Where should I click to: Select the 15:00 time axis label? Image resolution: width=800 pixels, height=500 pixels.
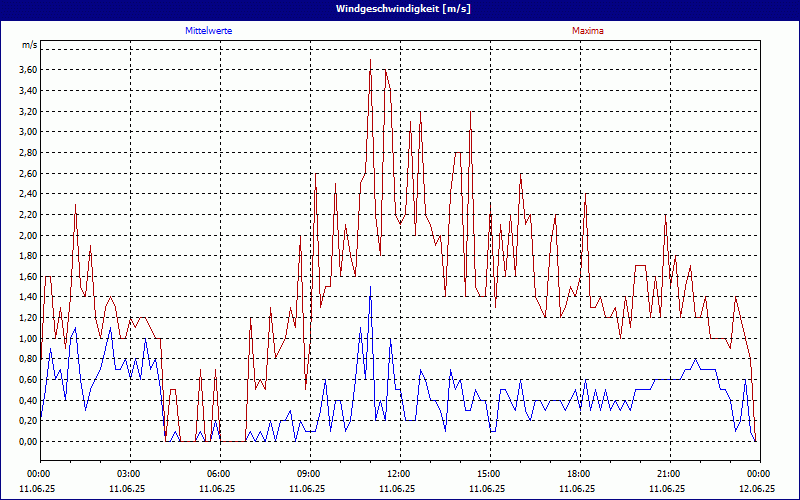click(x=488, y=474)
